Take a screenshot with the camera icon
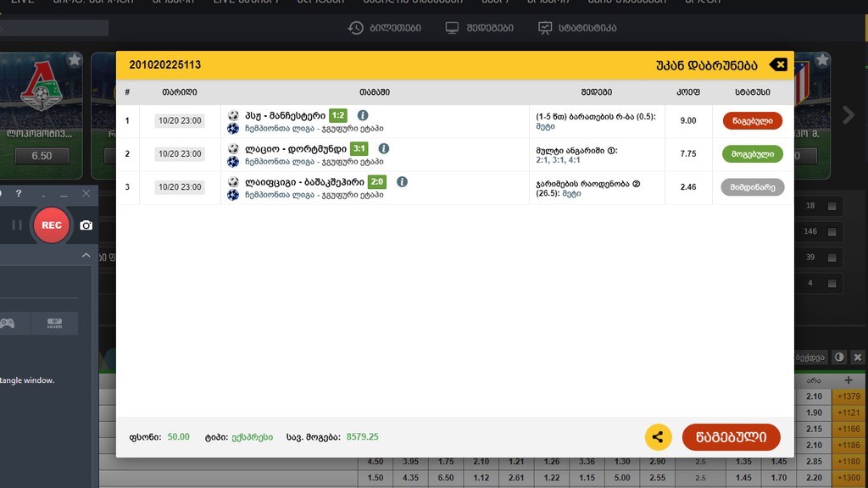The width and height of the screenshot is (868, 488). [x=86, y=225]
